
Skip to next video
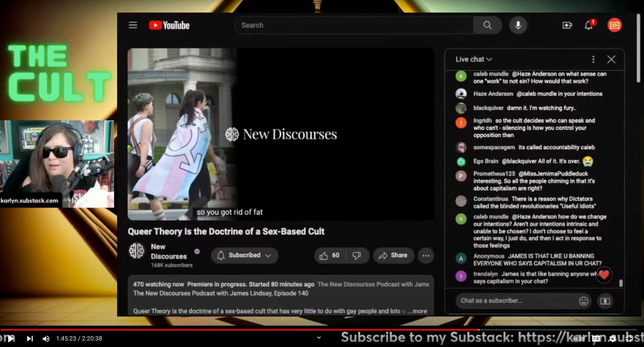[30, 338]
